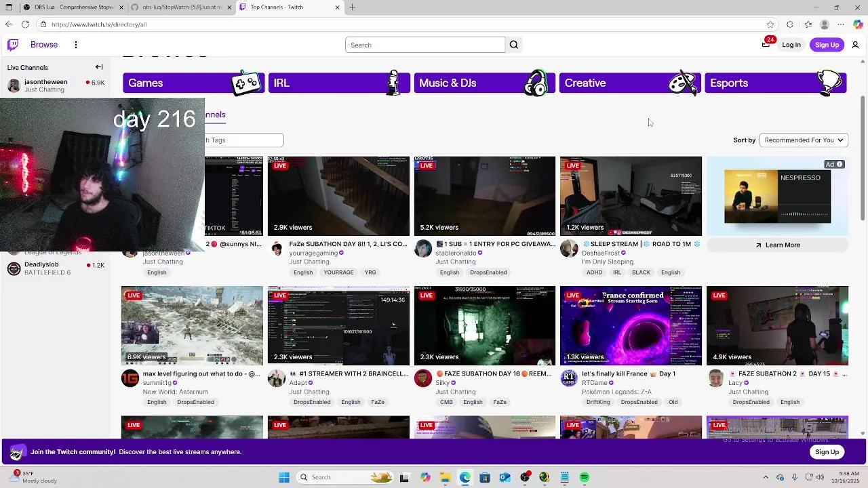
Task: Open browser settings and more menu
Action: (x=841, y=24)
